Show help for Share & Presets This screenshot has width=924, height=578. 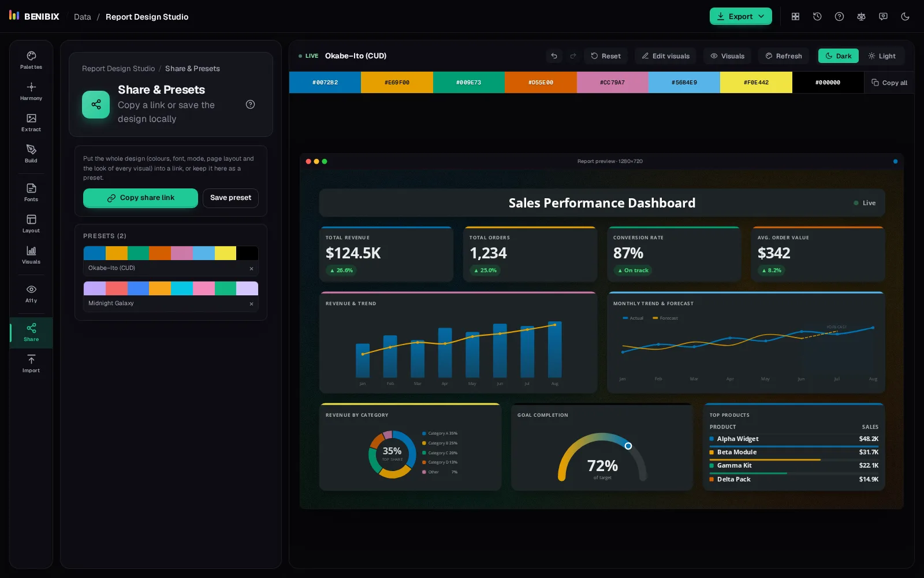[250, 105]
